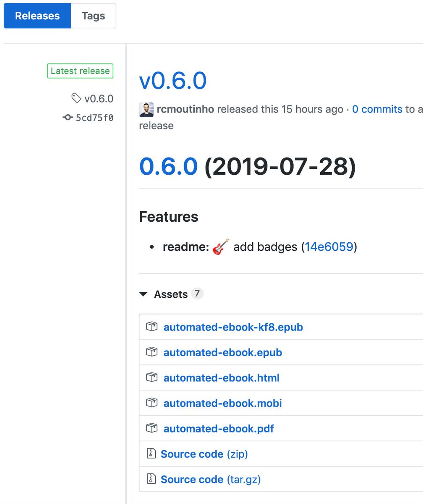
Task: Download Source code (tar.gz)
Action: (211, 479)
